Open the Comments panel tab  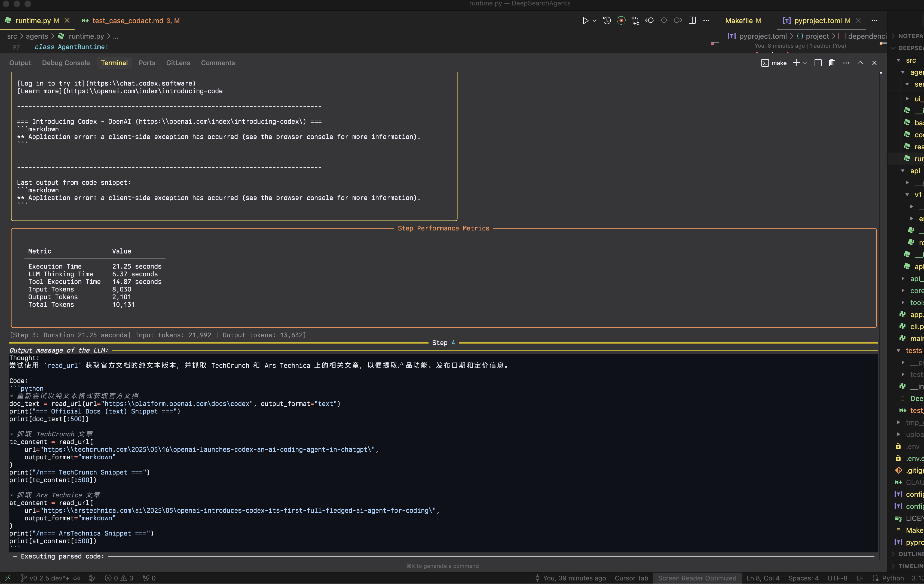pos(218,63)
